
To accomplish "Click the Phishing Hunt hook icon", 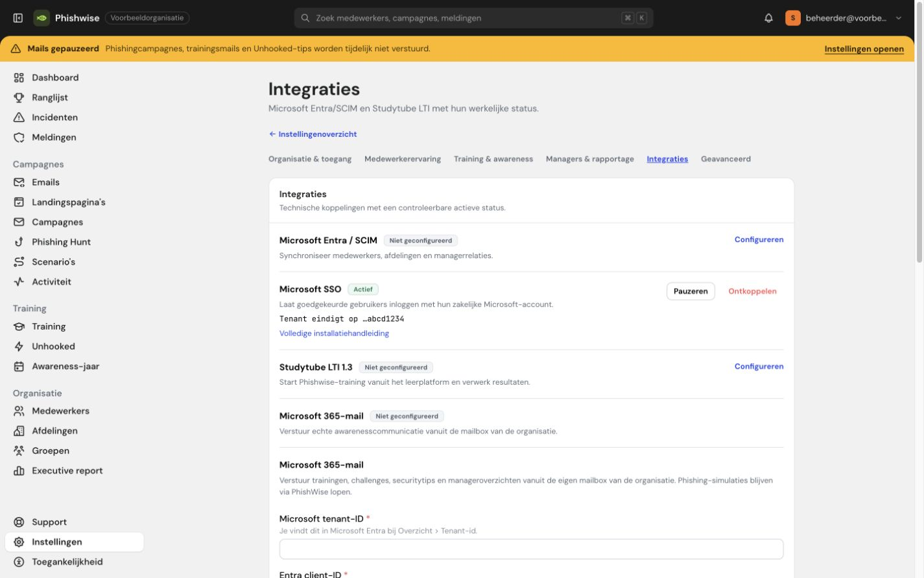I will 19,242.
